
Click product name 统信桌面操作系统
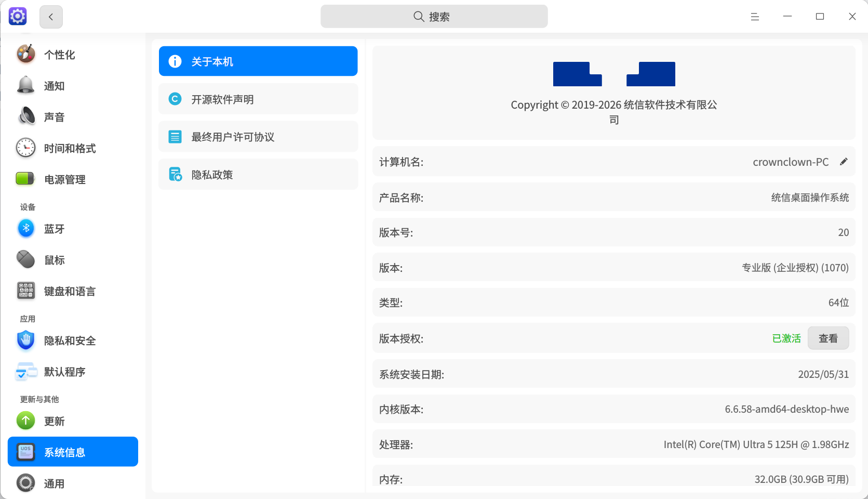tap(810, 198)
